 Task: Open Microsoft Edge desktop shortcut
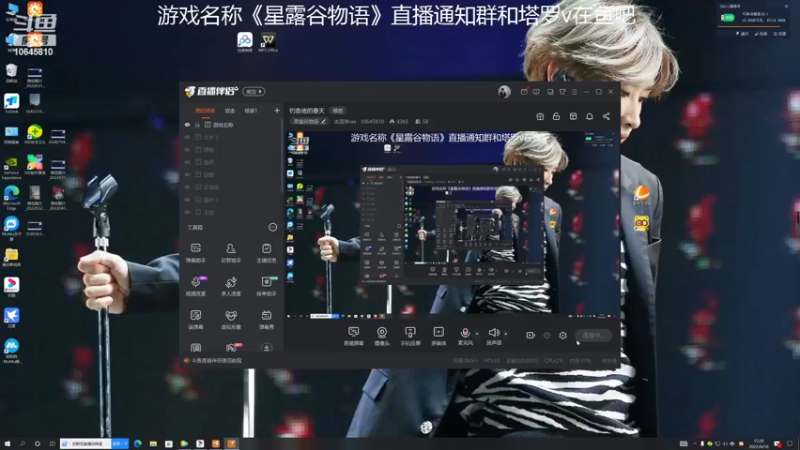[11, 197]
